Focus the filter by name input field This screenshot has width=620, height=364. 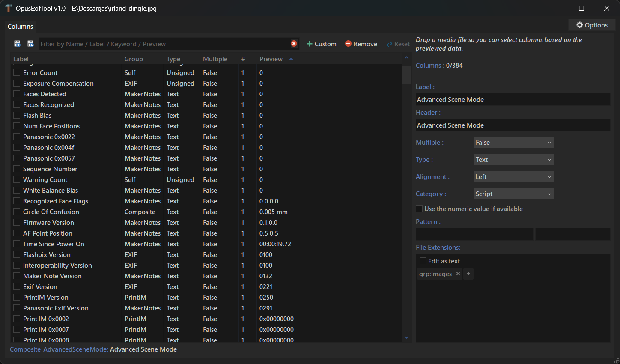point(163,44)
